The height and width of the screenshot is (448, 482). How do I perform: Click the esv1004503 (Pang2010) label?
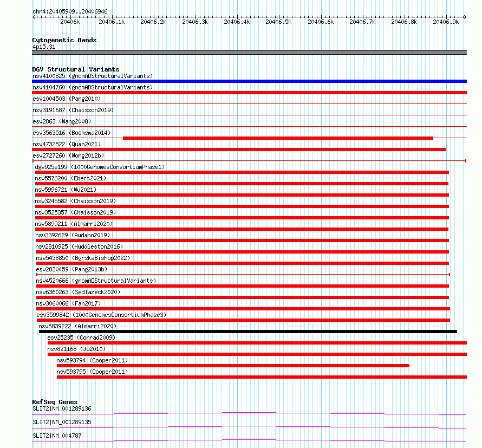coord(67,99)
